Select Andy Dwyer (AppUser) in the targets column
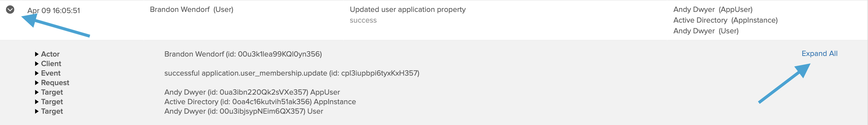Screen dimensions: 868x125 pos(713,10)
